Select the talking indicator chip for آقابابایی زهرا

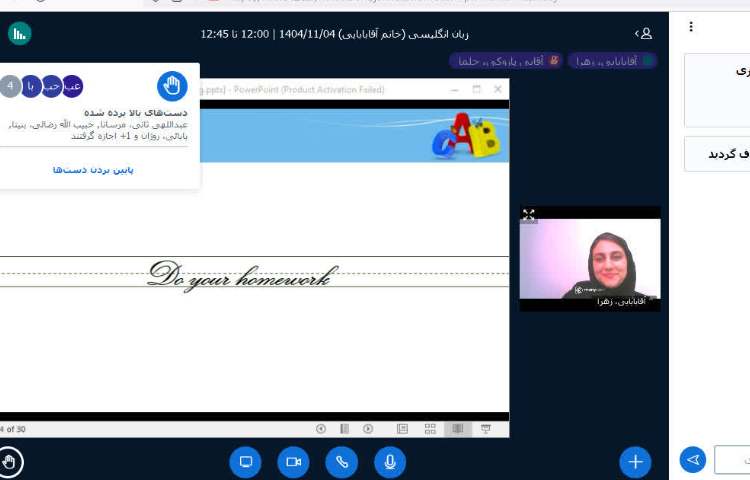pos(612,61)
